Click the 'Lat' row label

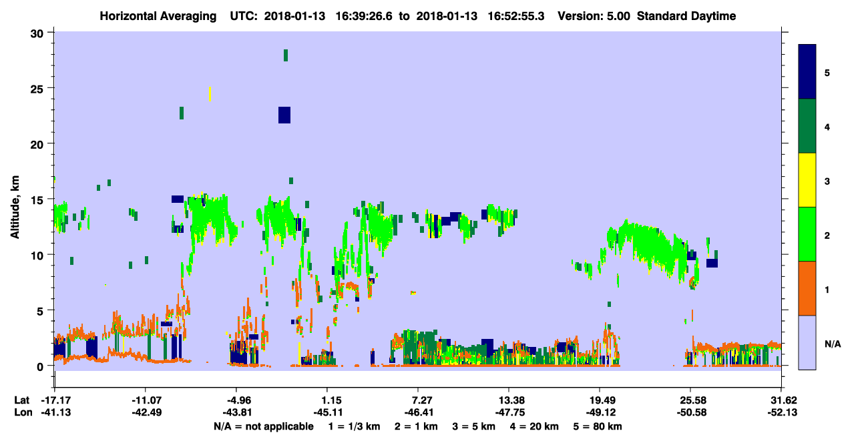22,400
